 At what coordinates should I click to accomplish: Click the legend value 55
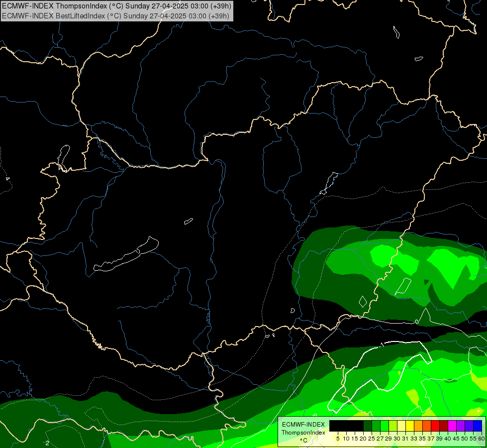pyautogui.click(x=474, y=439)
